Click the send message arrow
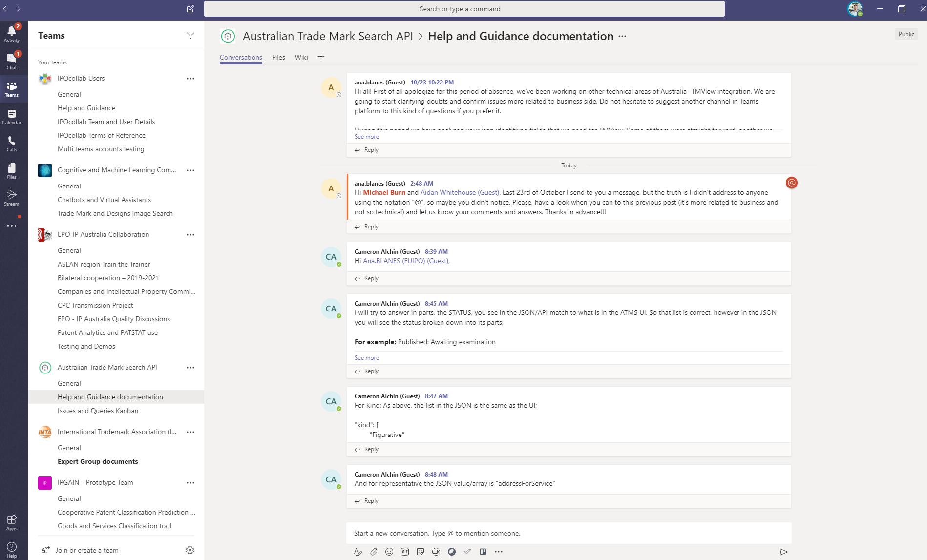Image resolution: width=927 pixels, height=560 pixels. click(x=783, y=552)
